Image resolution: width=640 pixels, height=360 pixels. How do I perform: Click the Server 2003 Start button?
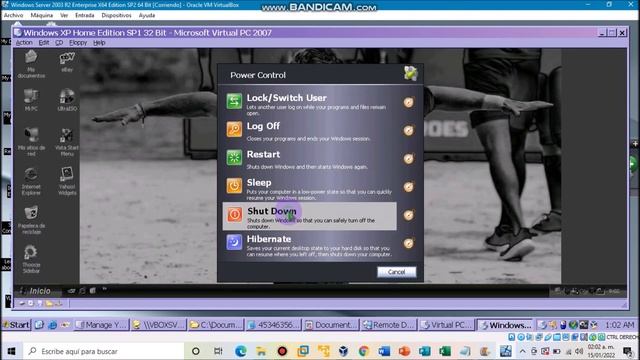[x=16, y=325]
